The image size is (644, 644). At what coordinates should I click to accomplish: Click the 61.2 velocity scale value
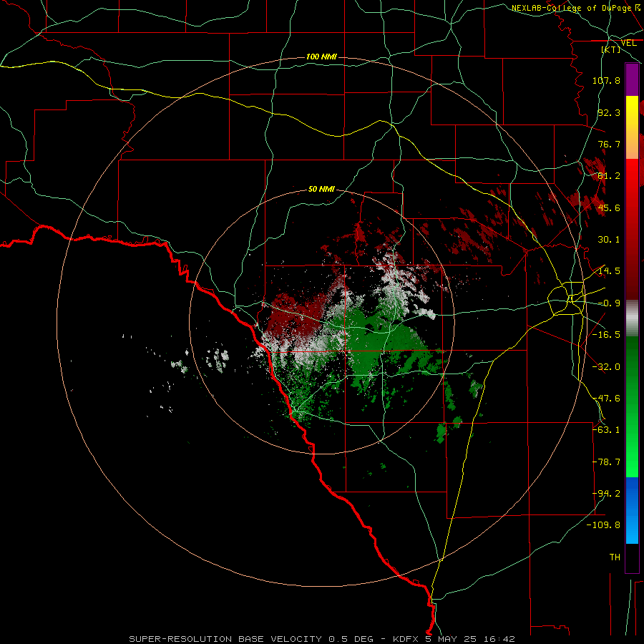click(609, 176)
